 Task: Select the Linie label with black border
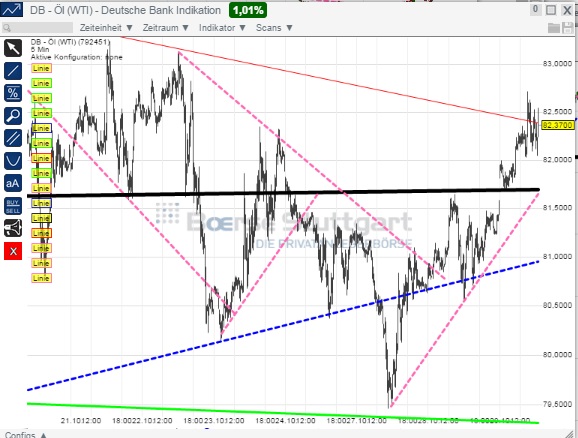(41, 218)
